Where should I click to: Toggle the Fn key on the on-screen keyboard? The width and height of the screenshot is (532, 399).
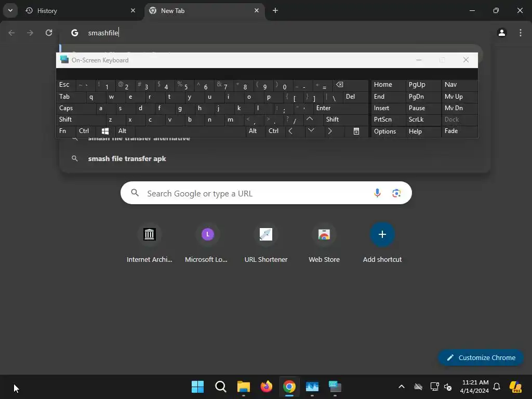tap(66, 131)
